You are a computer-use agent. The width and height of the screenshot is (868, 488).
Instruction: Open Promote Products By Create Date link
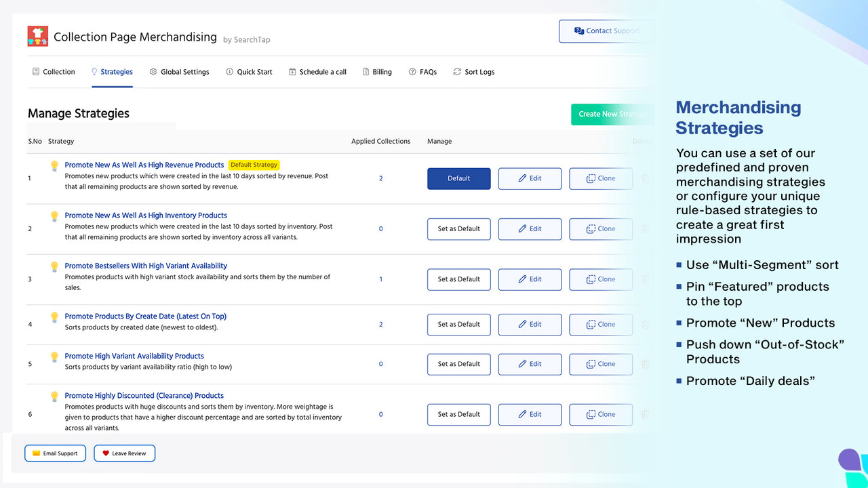pos(146,317)
